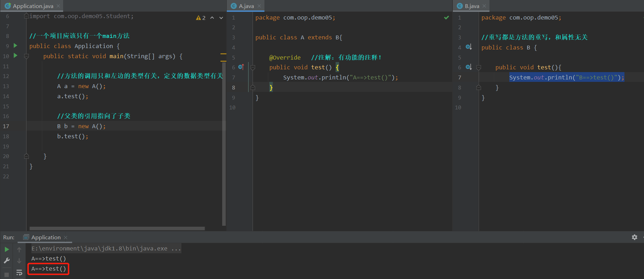Screen dimensions: 644x279
Task: Click 'public class A extends B{' declaration
Action: [x=299, y=37]
